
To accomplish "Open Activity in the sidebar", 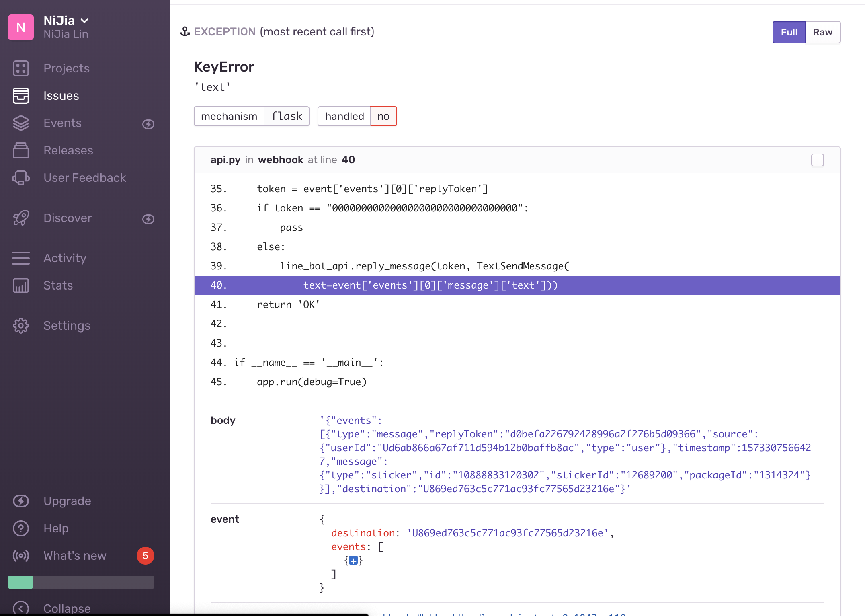I will click(x=65, y=258).
